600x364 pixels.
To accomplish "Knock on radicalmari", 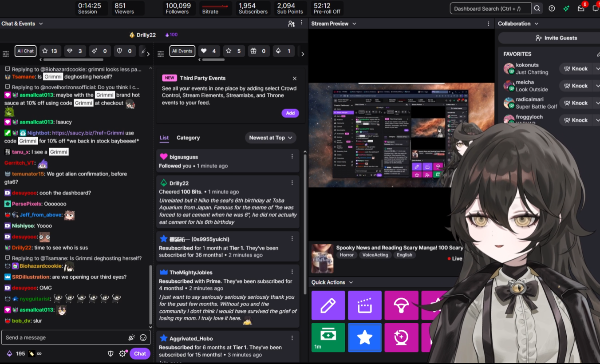I will click(576, 103).
